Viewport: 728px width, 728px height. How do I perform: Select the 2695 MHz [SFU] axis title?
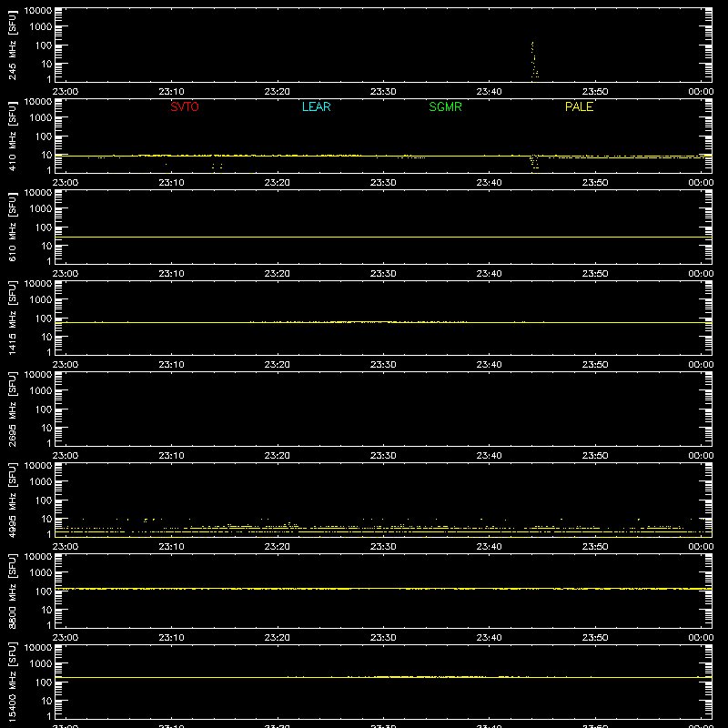(x=12, y=409)
